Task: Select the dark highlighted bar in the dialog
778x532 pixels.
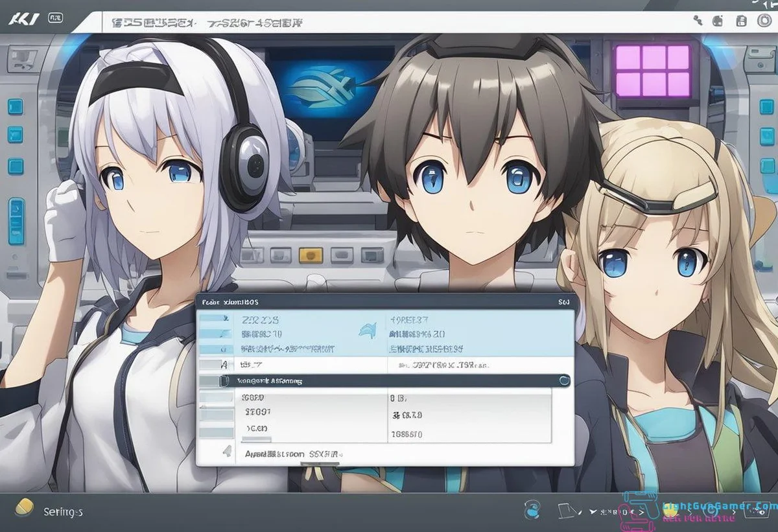Action: click(389, 381)
